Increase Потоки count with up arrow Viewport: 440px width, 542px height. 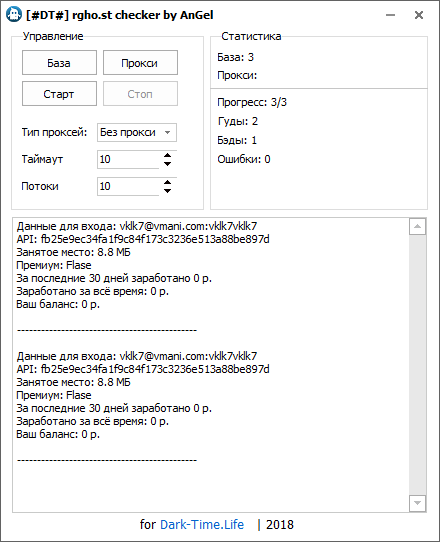[x=168, y=182]
